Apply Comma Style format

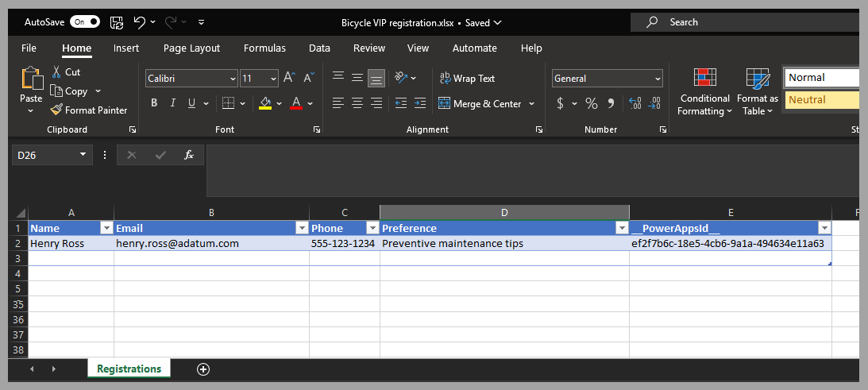tap(611, 103)
